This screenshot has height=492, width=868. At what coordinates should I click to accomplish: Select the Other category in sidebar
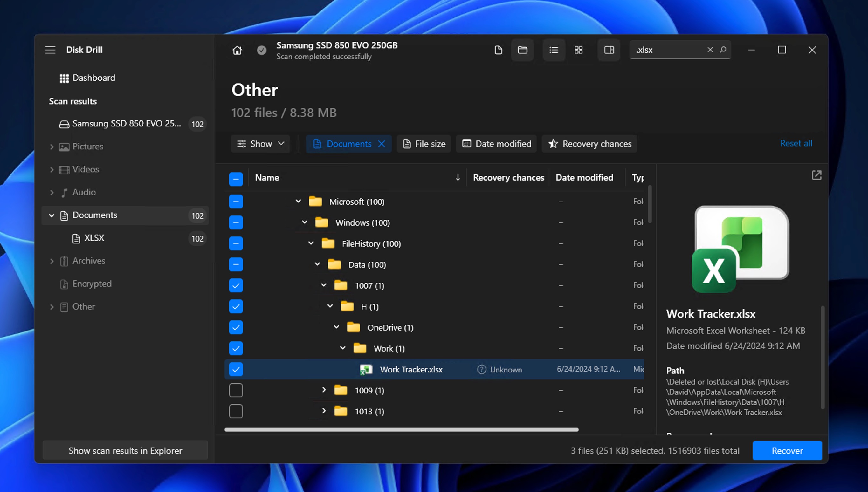(x=125, y=307)
